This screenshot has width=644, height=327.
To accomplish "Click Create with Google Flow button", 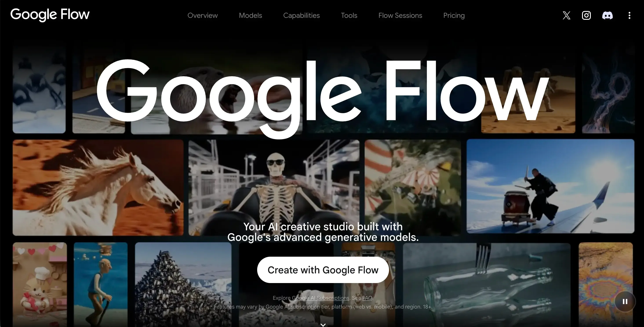I will [x=323, y=270].
